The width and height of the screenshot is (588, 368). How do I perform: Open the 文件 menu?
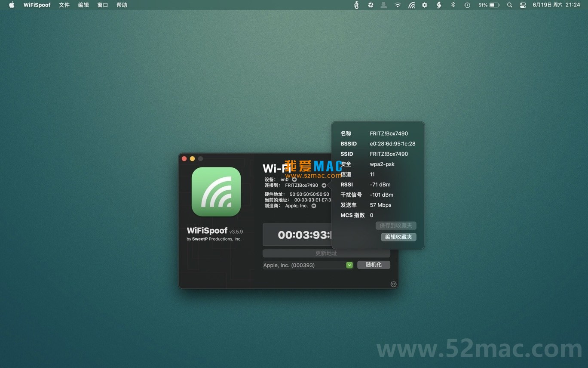[x=64, y=5]
